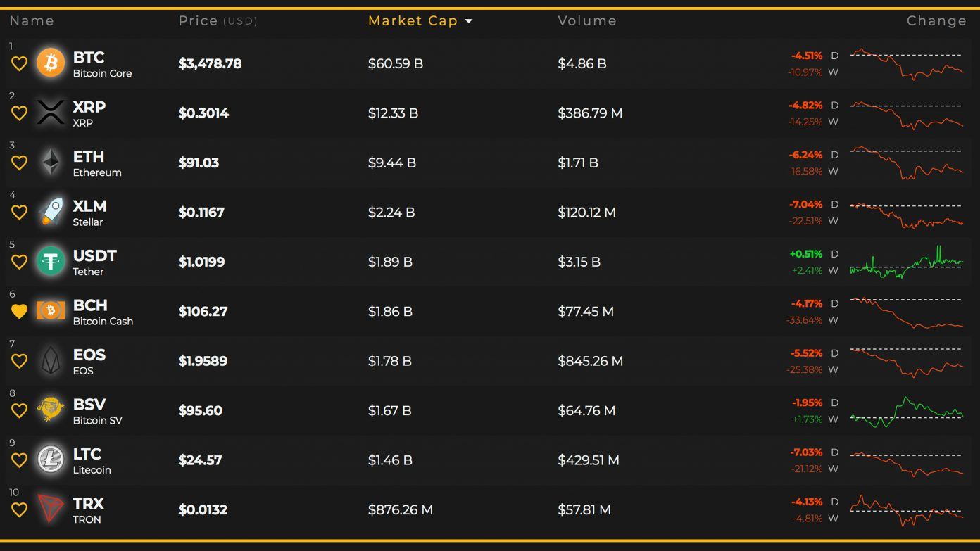This screenshot has height=551, width=980.
Task: Favorite ETH with the heart toggle
Action: point(19,163)
